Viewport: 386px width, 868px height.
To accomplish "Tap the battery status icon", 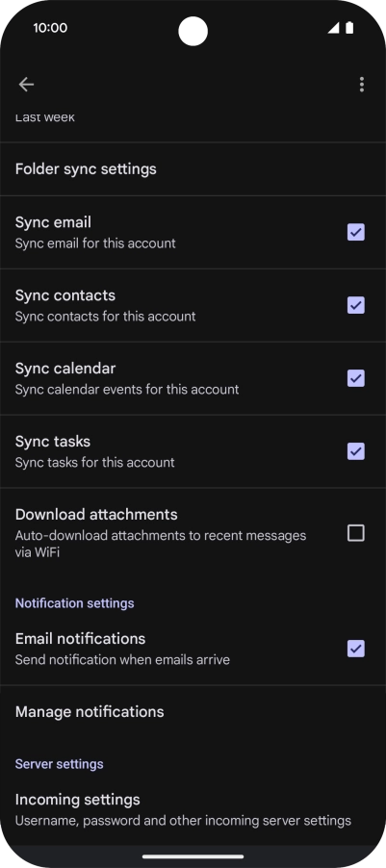I will click(x=349, y=28).
